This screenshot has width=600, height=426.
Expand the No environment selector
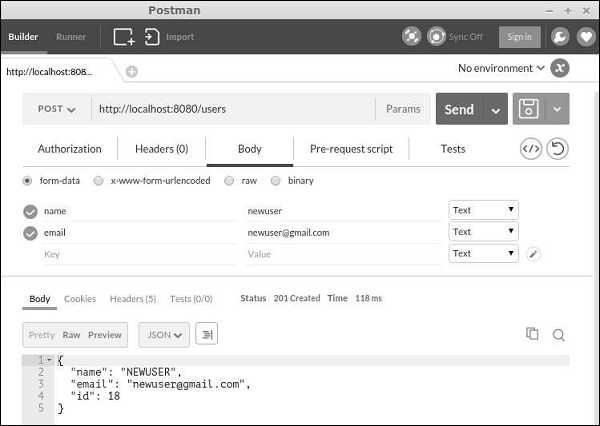click(501, 68)
